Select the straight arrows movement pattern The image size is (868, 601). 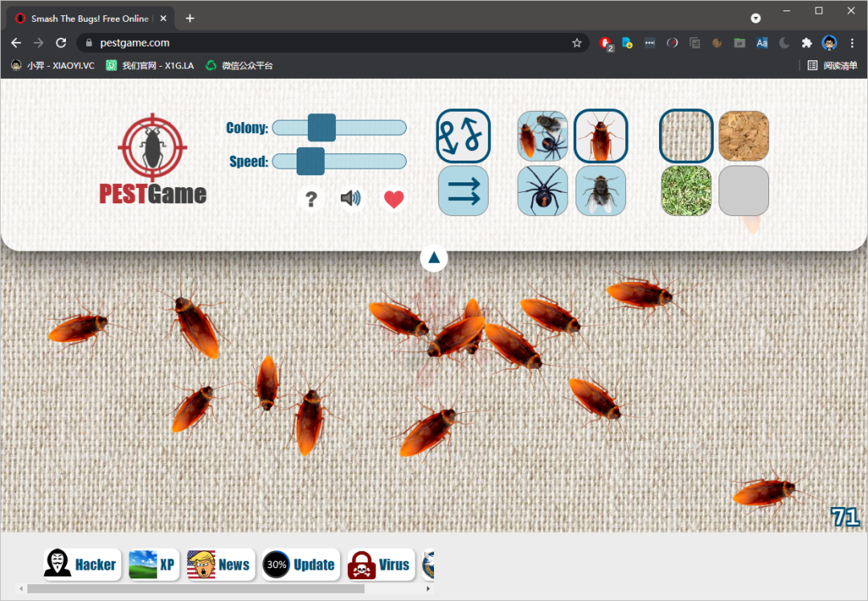(x=463, y=191)
